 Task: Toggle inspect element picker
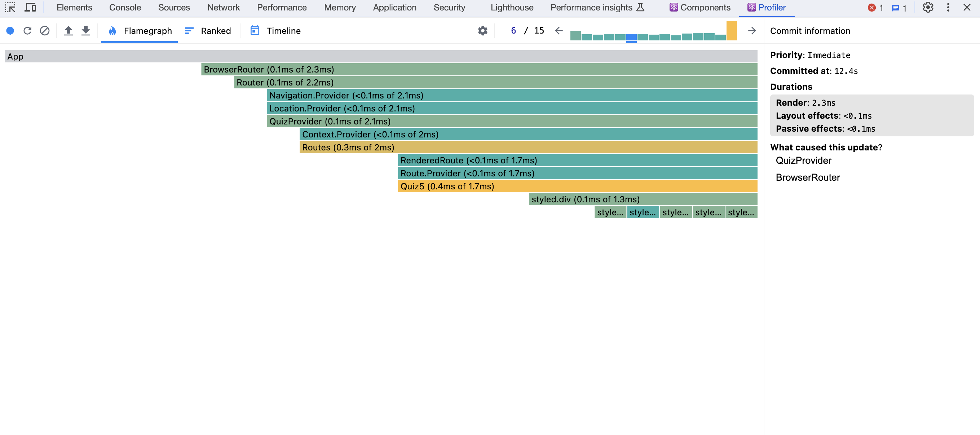pos(10,8)
